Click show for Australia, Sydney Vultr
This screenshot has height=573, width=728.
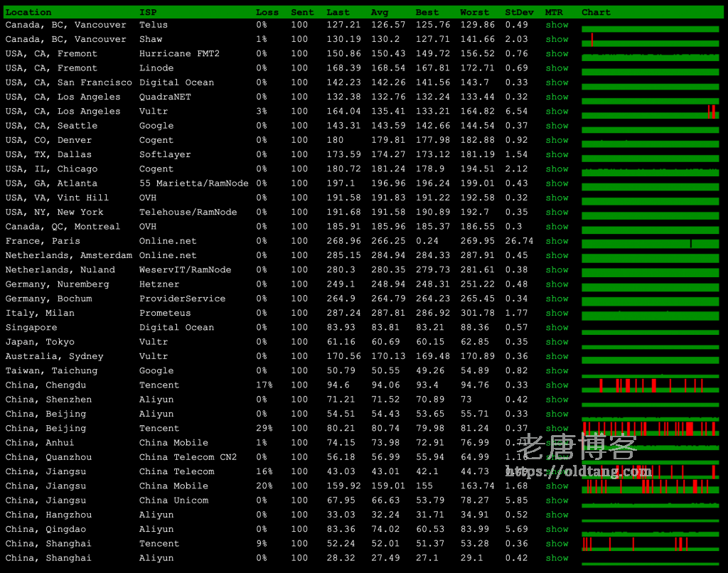pos(557,356)
